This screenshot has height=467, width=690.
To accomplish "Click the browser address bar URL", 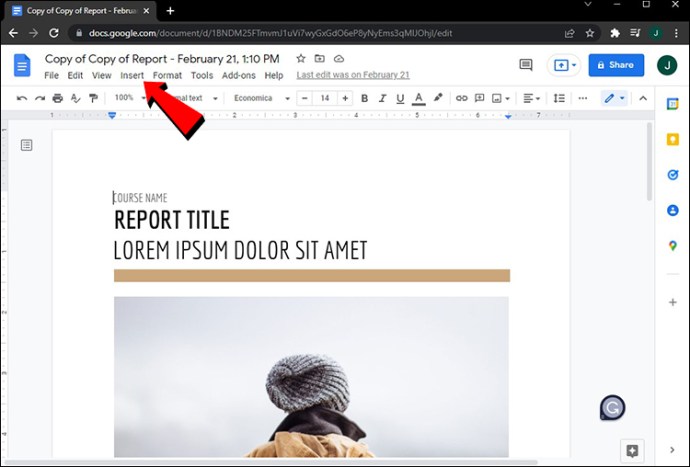I will [x=270, y=33].
